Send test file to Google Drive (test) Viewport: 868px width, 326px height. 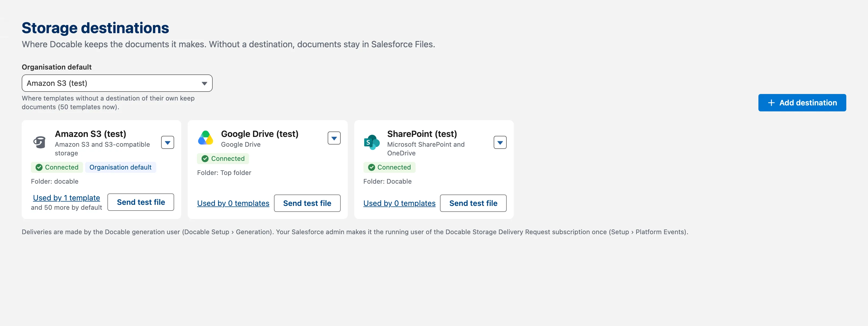click(307, 203)
